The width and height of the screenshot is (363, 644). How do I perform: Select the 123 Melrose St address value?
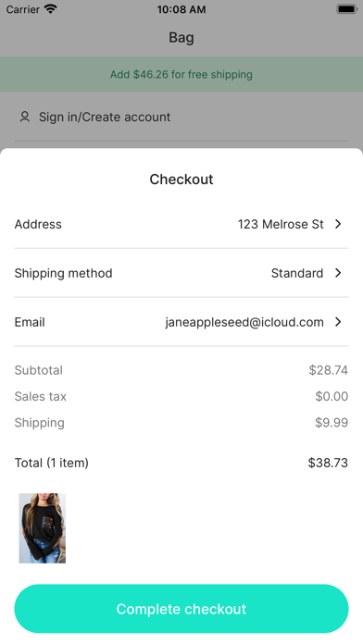(281, 224)
